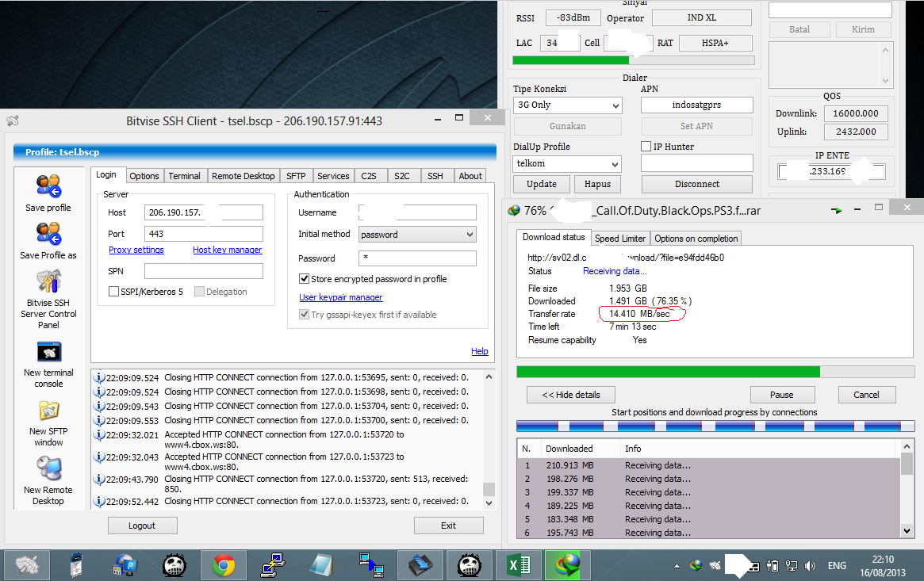Click the IDM icon in system tray
Image resolution: width=924 pixels, height=581 pixels.
pyautogui.click(x=696, y=566)
